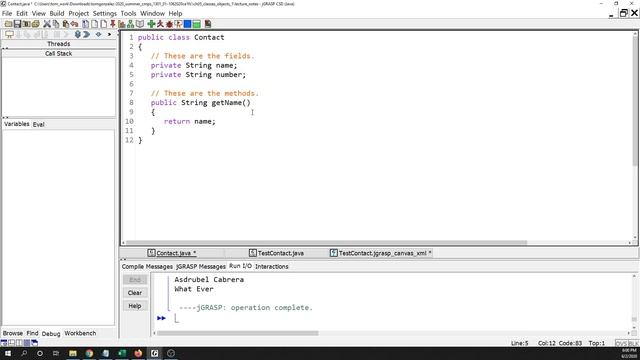The width and height of the screenshot is (640, 360).
Task: Switch to the Variables tab
Action: click(16, 124)
